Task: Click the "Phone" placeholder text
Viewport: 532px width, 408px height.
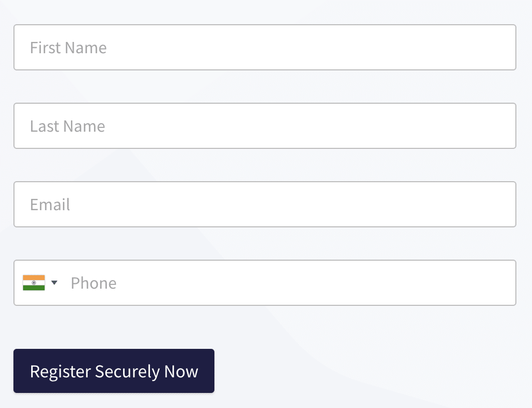Action: [x=94, y=283]
